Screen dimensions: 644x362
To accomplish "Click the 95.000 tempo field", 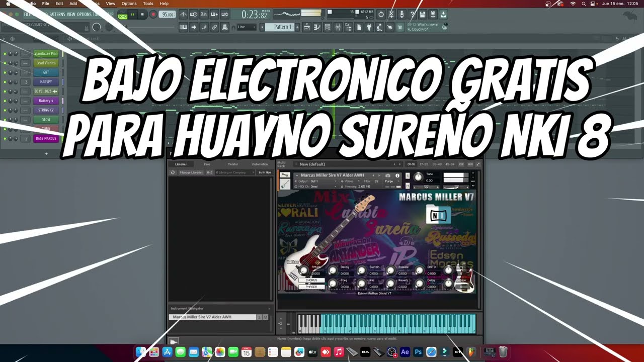I will coord(167,15).
